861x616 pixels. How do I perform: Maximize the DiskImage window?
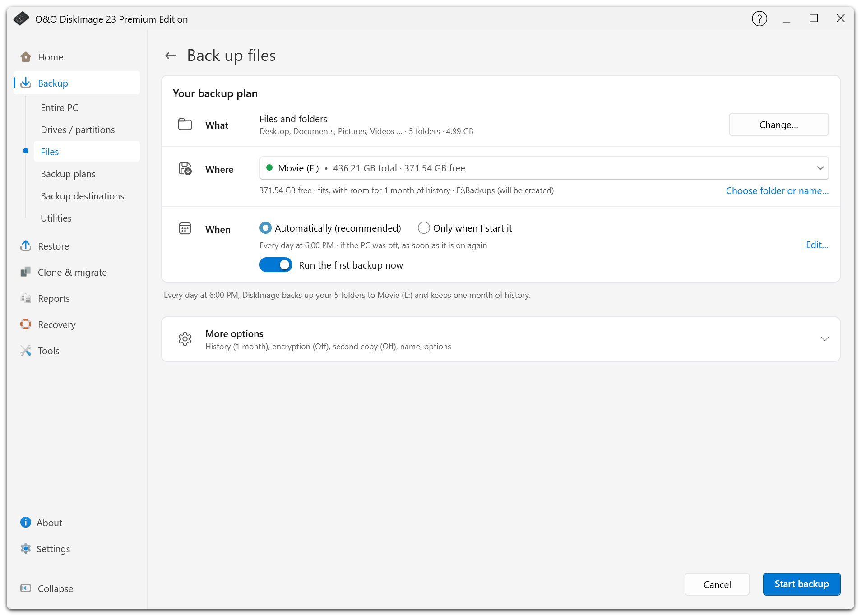point(814,19)
